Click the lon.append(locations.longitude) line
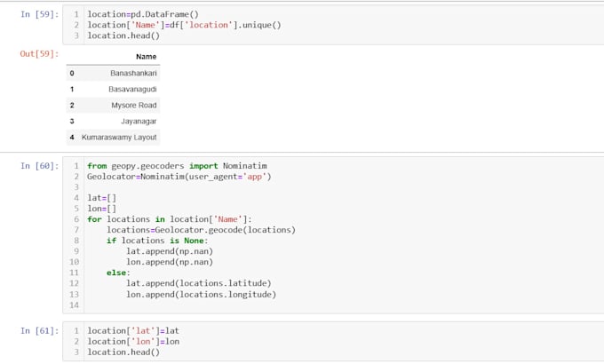Image resolution: width=604 pixels, height=364 pixels. click(201, 294)
